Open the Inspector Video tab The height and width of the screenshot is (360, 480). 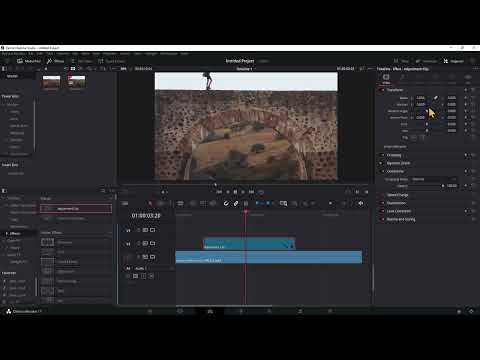(386, 79)
